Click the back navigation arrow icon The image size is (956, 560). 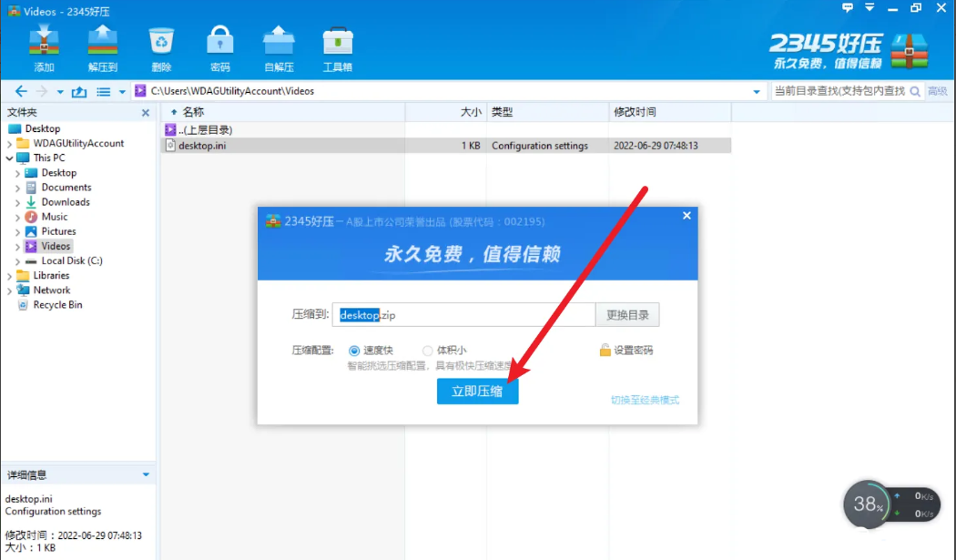pos(20,91)
